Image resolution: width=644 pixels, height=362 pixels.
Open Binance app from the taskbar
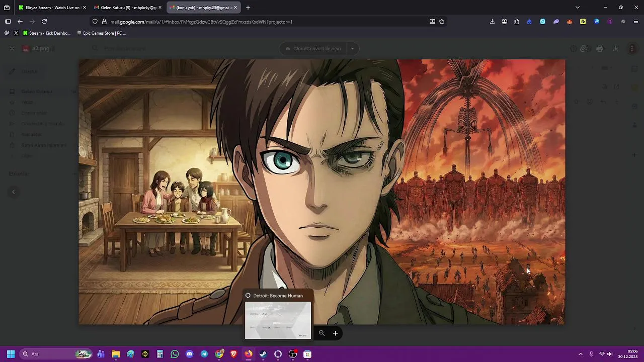point(145,354)
